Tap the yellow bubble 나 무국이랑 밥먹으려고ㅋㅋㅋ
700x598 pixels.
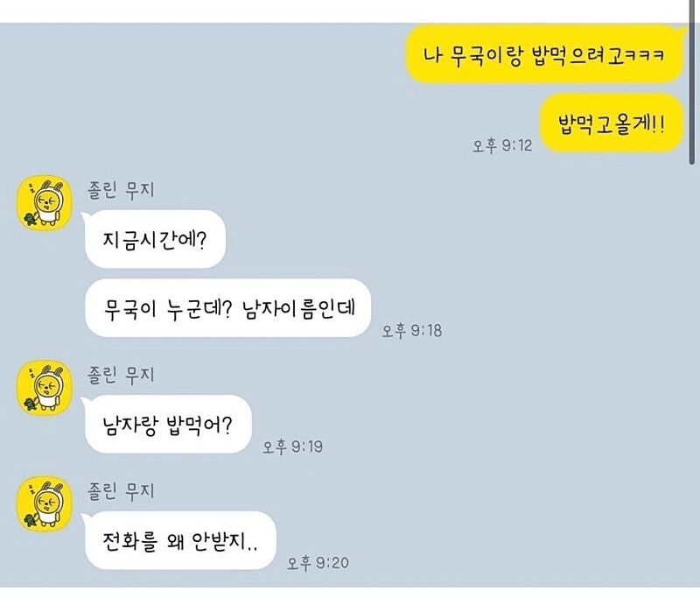(x=544, y=54)
